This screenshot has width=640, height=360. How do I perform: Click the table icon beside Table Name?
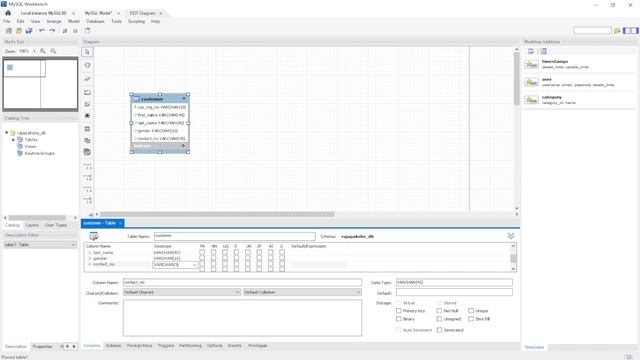[94, 236]
